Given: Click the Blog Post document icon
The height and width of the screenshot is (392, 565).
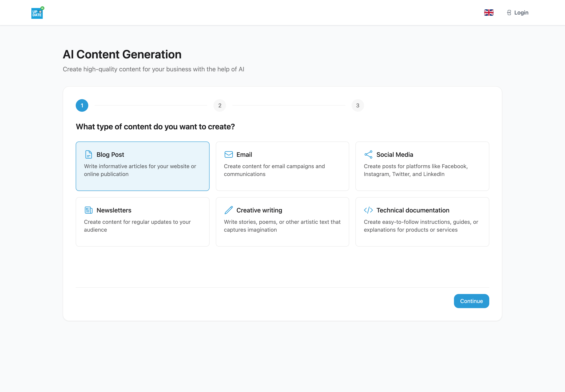Looking at the screenshot, I should click(88, 154).
